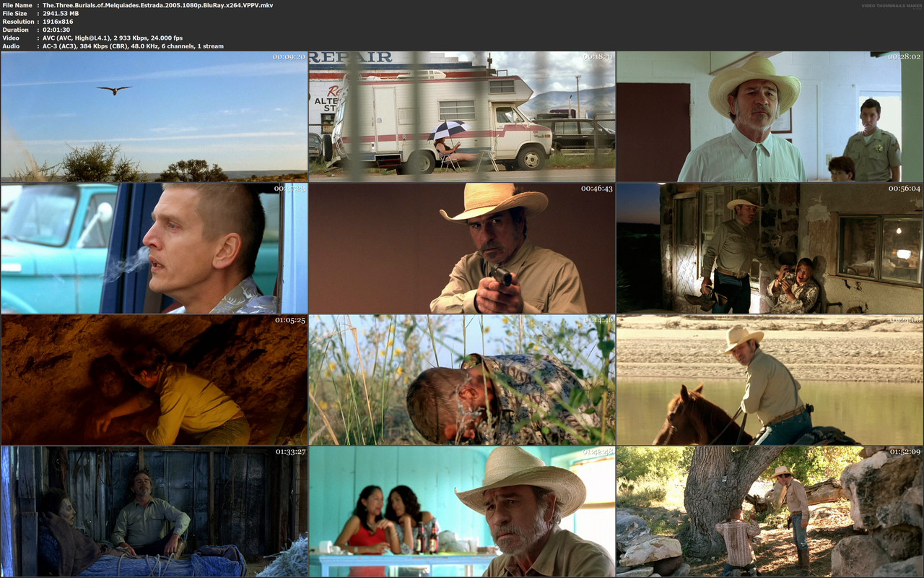Click the 00:46:43 timestamp

pos(596,188)
